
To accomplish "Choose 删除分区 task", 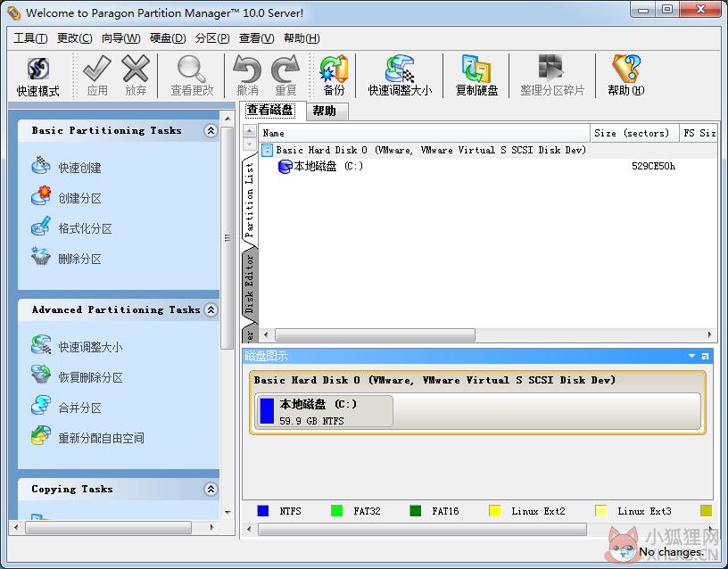I will [x=66, y=258].
